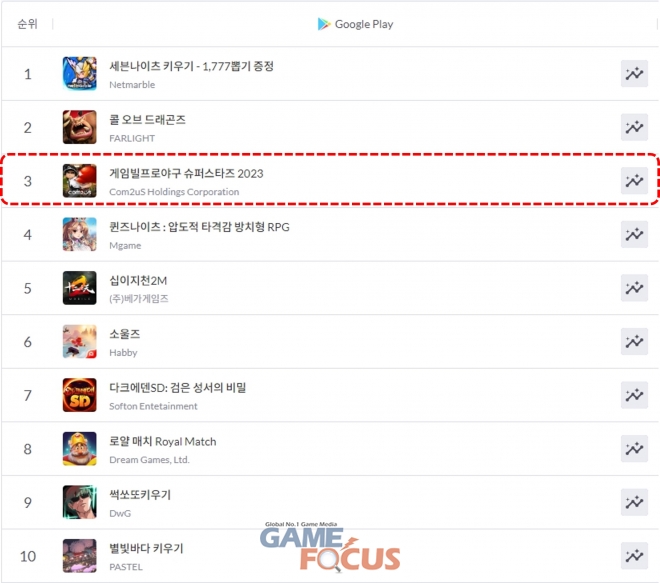Click trend icon for 썩쏘또키우기
The width and height of the screenshot is (660, 583).
(634, 502)
